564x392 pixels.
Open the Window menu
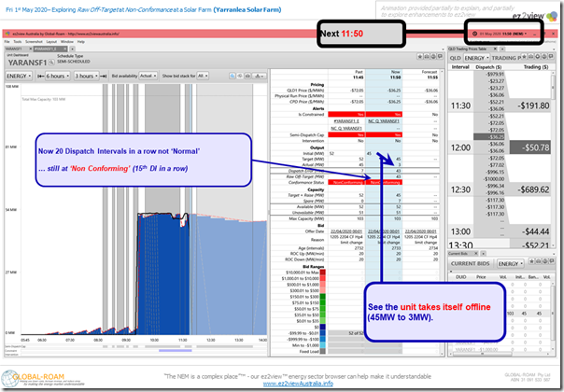click(x=67, y=42)
